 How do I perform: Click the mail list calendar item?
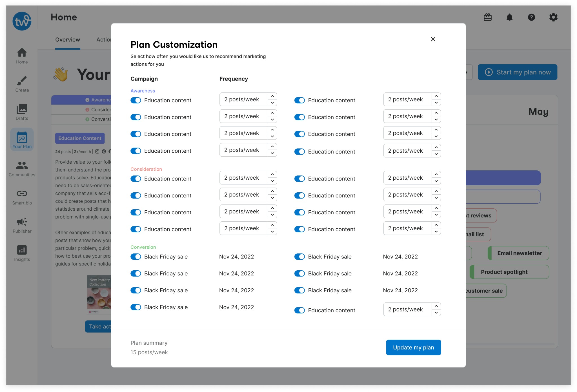[478, 234]
